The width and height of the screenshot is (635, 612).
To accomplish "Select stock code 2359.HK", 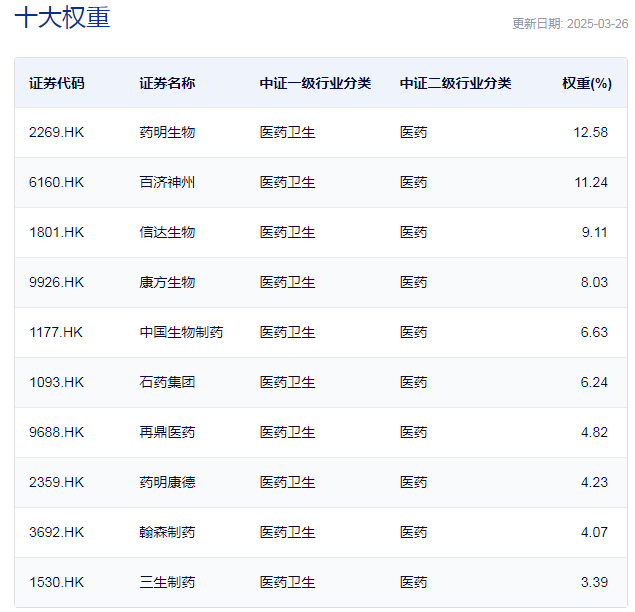I will [x=56, y=482].
